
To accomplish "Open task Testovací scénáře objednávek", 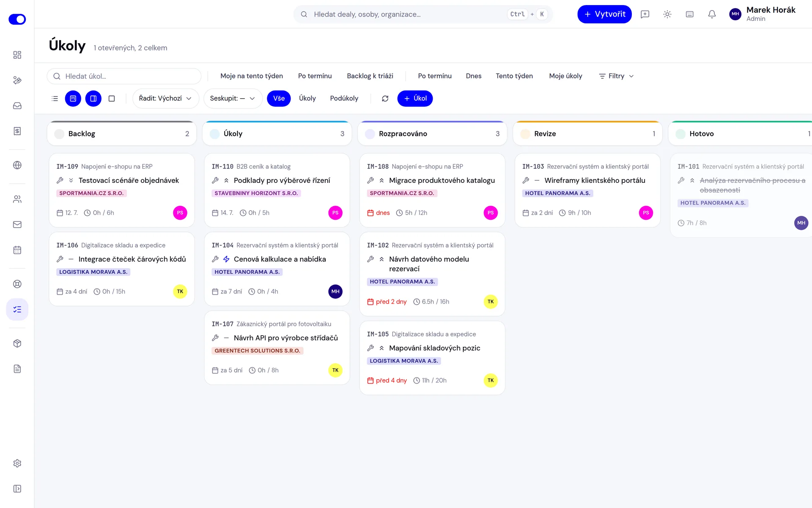I will coord(129,180).
